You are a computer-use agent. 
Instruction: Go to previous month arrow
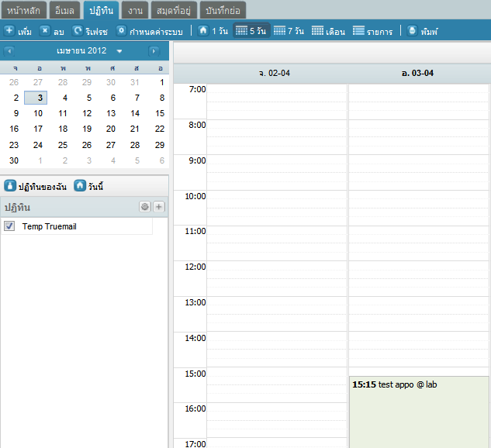9,51
